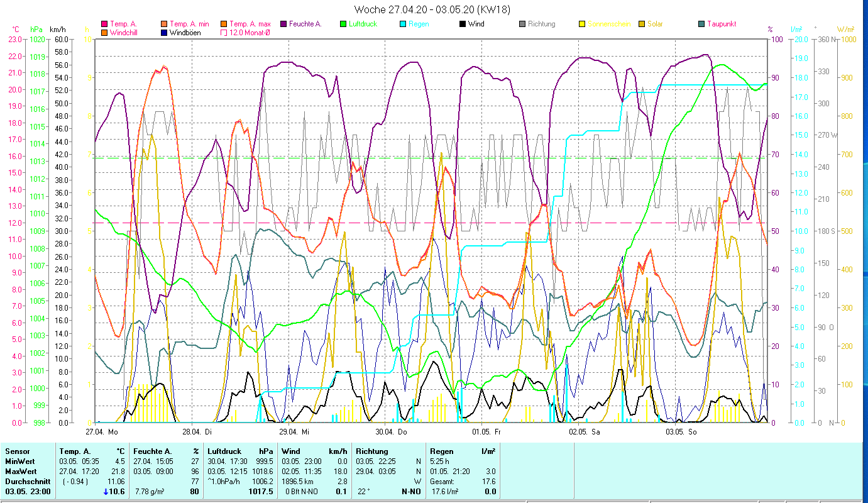The image size is (868, 503).
Task: Click the 'Sonnenschein' legend label
Action: coord(608,25)
